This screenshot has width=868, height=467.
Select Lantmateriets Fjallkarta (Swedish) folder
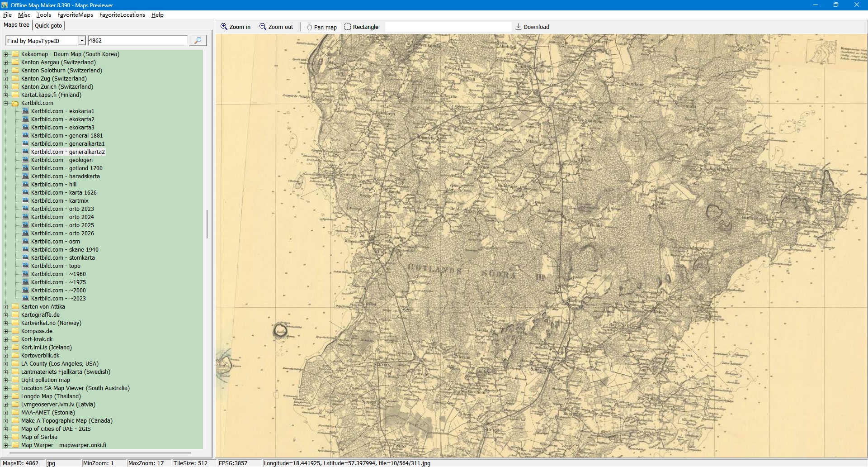66,372
